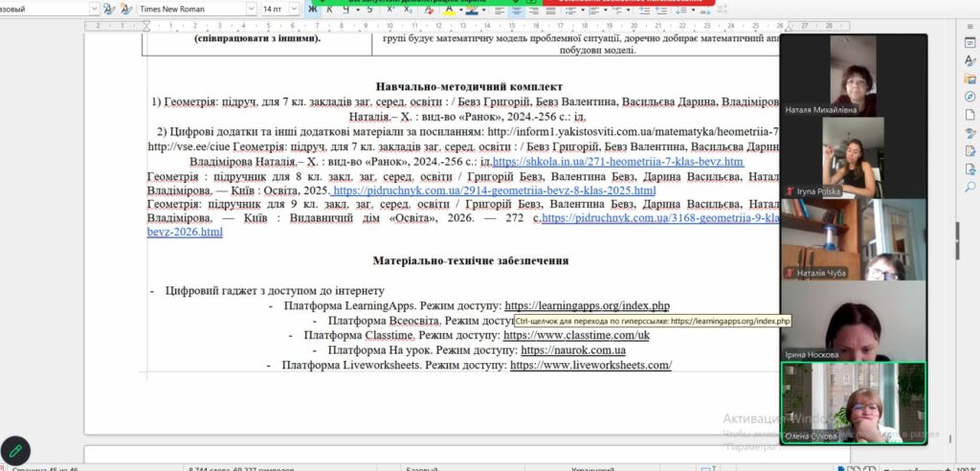Open www.classtime.com/uk link

pos(576,335)
